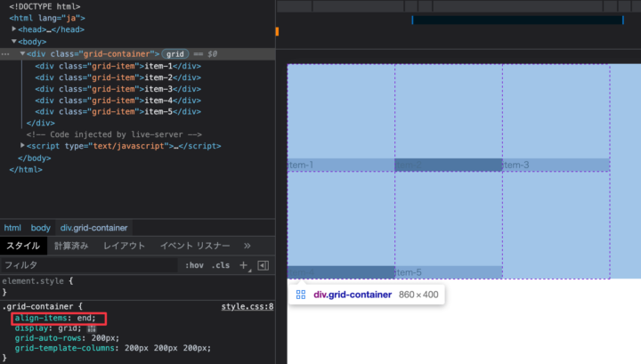Viewport: 641px width, 364px height.
Task: Select html in the breadcrumb bar
Action: (12, 228)
